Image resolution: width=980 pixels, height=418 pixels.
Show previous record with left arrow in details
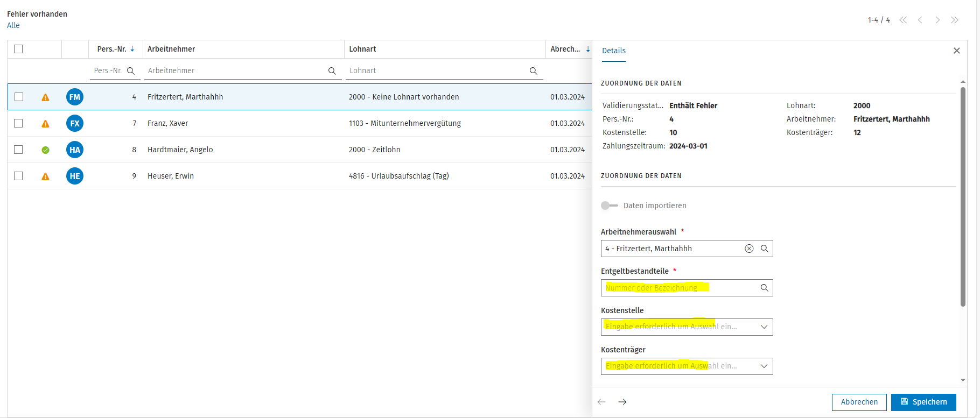point(602,402)
